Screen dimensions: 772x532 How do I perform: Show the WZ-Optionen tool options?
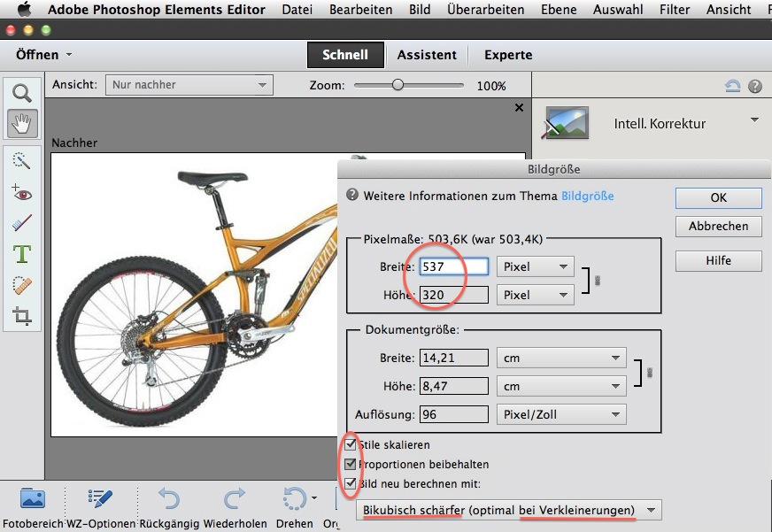100,498
